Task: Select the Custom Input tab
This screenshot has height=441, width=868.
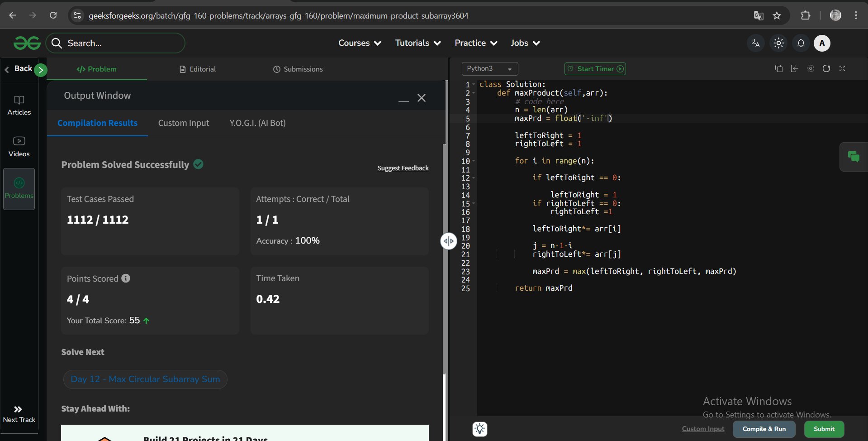Action: pyautogui.click(x=184, y=123)
